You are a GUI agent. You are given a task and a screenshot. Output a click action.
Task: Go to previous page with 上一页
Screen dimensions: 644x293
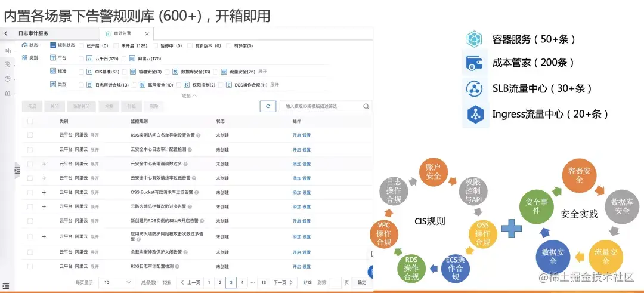(x=190, y=282)
